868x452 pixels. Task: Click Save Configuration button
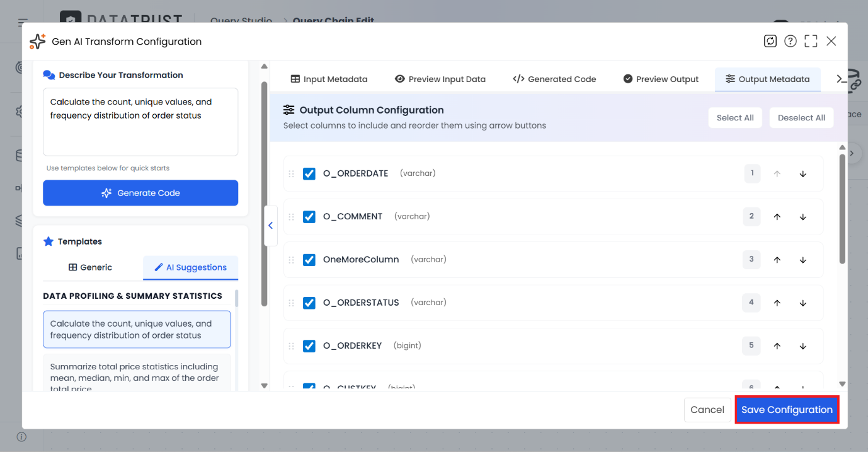coord(787,410)
